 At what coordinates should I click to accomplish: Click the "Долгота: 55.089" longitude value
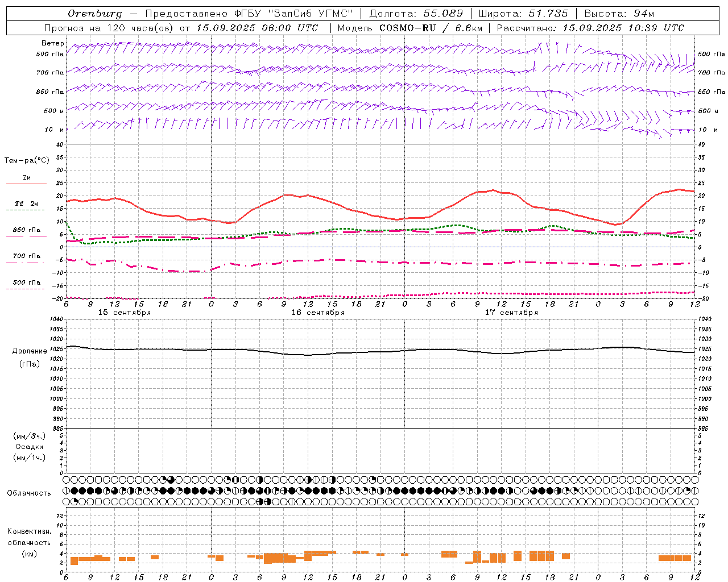[x=416, y=14]
